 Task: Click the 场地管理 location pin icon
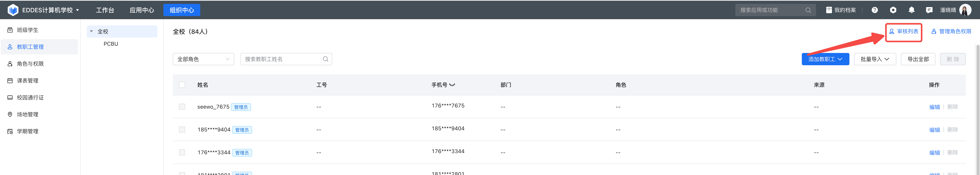pyautogui.click(x=10, y=114)
